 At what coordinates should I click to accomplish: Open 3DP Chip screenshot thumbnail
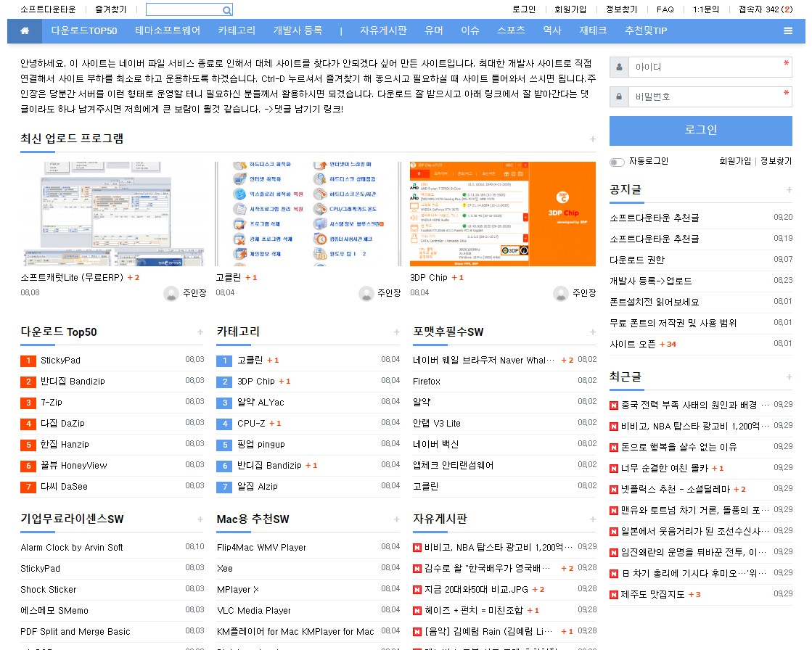tap(502, 214)
